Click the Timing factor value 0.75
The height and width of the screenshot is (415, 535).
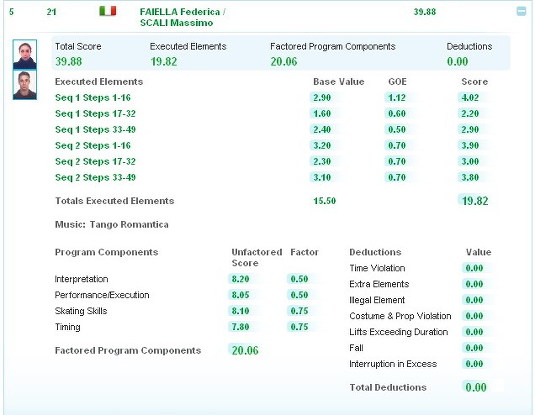click(299, 327)
